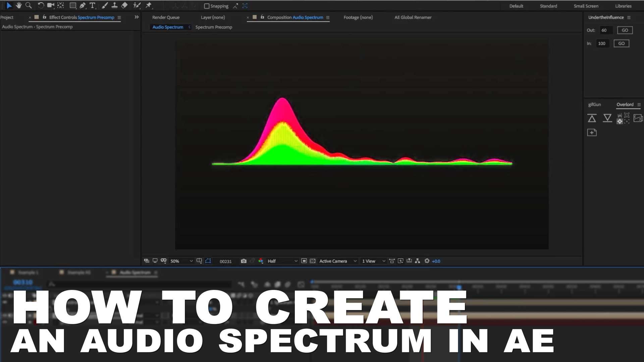Click GO next to the In field
Screen dimensions: 644x362
tap(621, 43)
